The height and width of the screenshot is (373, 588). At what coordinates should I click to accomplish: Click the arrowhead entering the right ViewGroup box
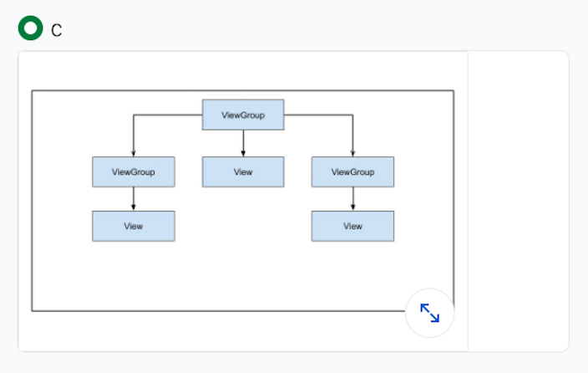(x=352, y=153)
